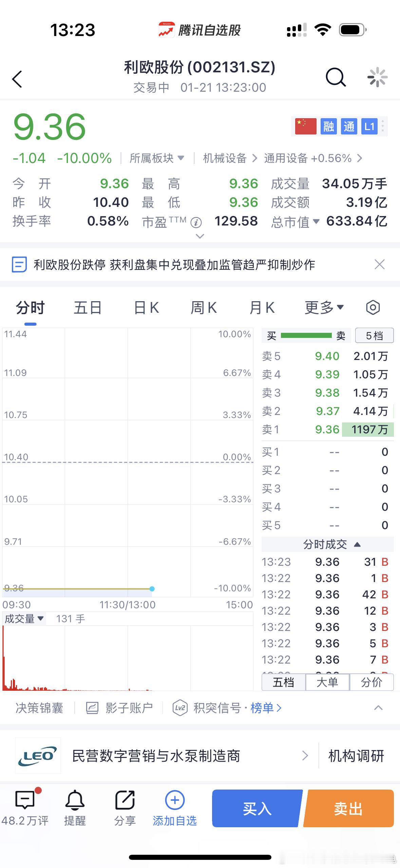Tap the 卖4 9.39 order row
This screenshot has width=400, height=868.
[x=327, y=374]
